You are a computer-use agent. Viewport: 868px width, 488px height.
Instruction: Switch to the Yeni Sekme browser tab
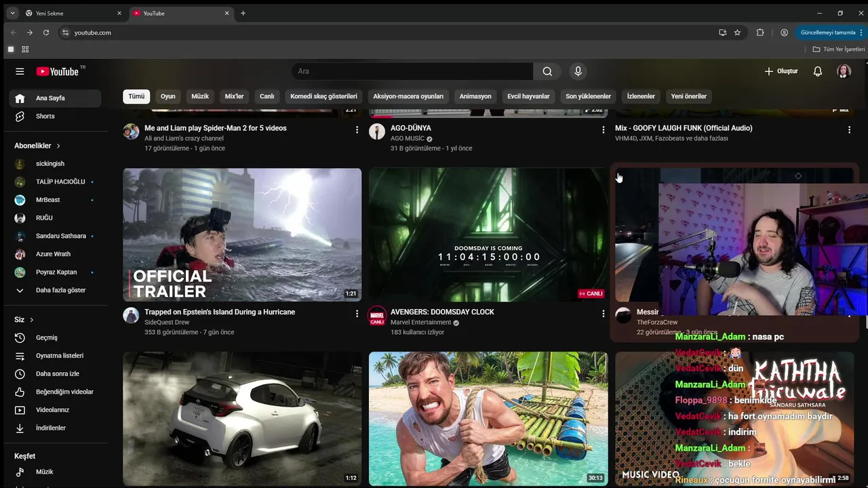click(73, 13)
